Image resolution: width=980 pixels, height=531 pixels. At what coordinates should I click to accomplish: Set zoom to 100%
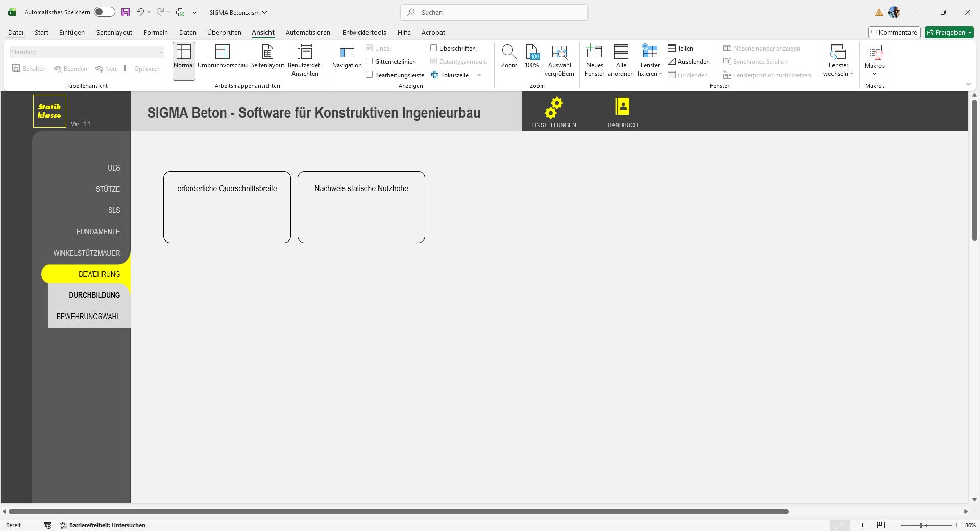pos(532,57)
